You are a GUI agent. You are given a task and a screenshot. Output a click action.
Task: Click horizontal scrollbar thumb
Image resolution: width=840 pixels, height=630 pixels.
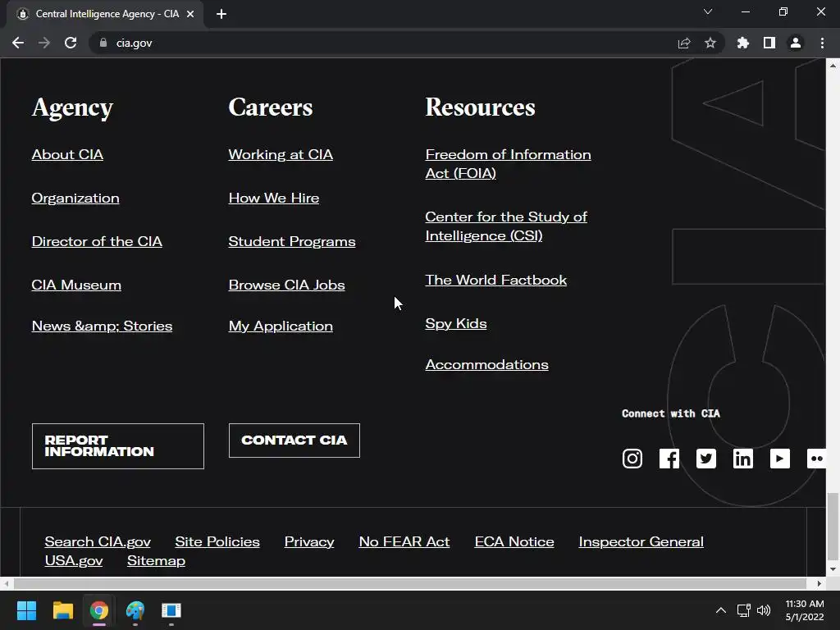pos(410,583)
